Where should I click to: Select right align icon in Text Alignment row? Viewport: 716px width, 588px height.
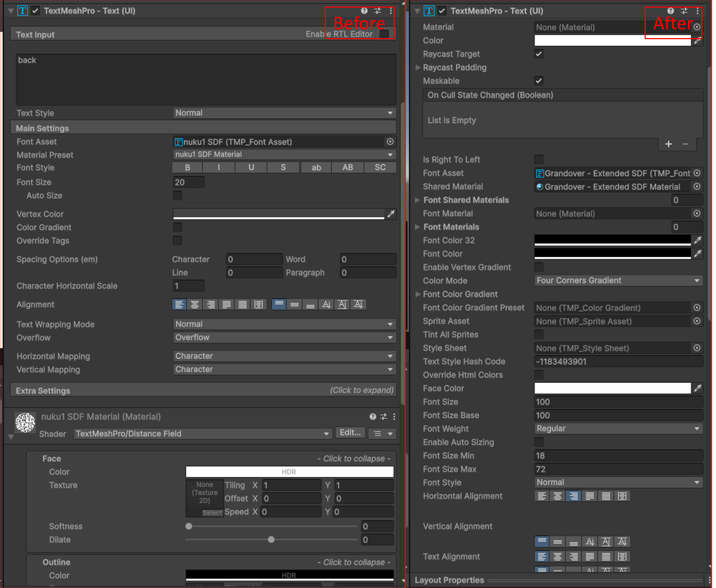(574, 556)
